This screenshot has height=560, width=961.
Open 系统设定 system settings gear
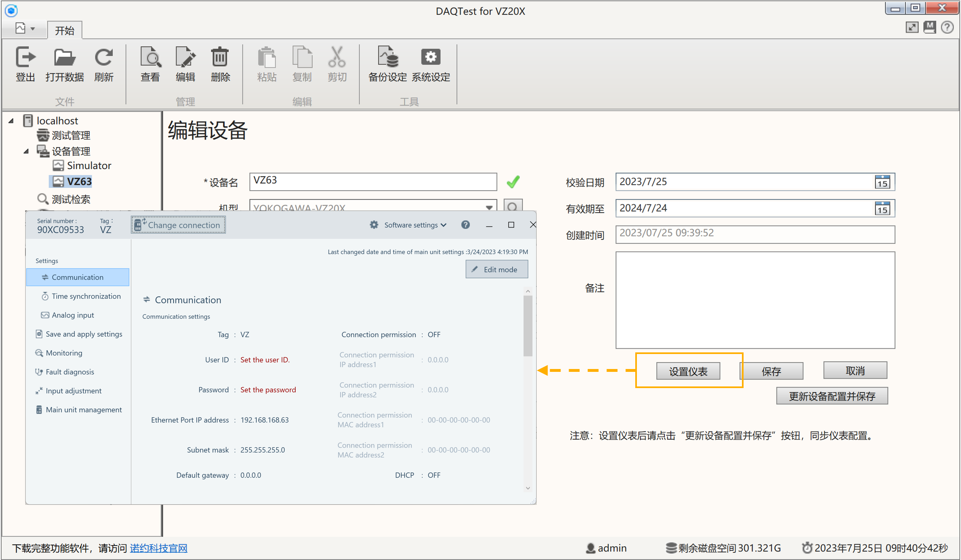tap(430, 58)
